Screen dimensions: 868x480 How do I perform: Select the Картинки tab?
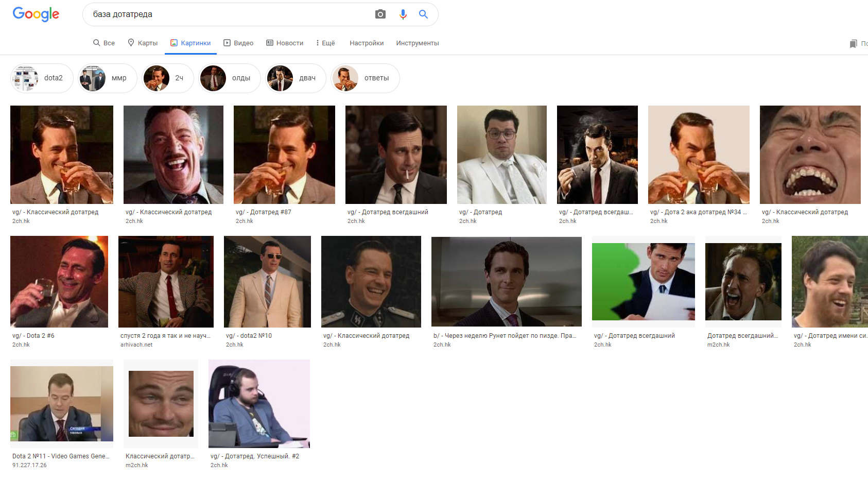190,43
